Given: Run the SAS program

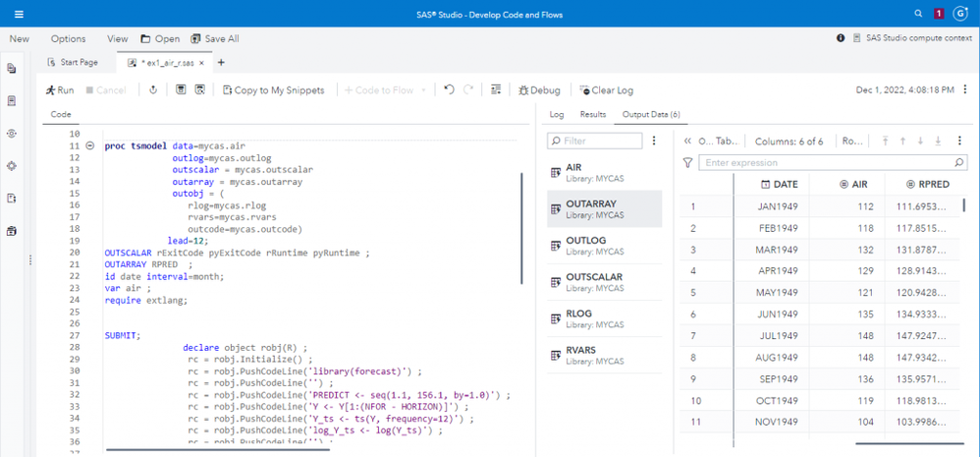Looking at the screenshot, I should [x=60, y=90].
